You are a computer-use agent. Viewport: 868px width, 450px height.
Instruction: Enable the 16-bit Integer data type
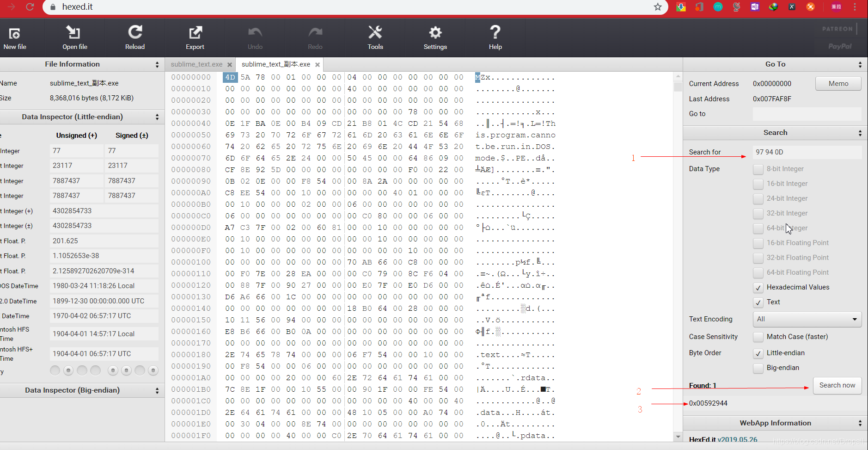coord(758,184)
